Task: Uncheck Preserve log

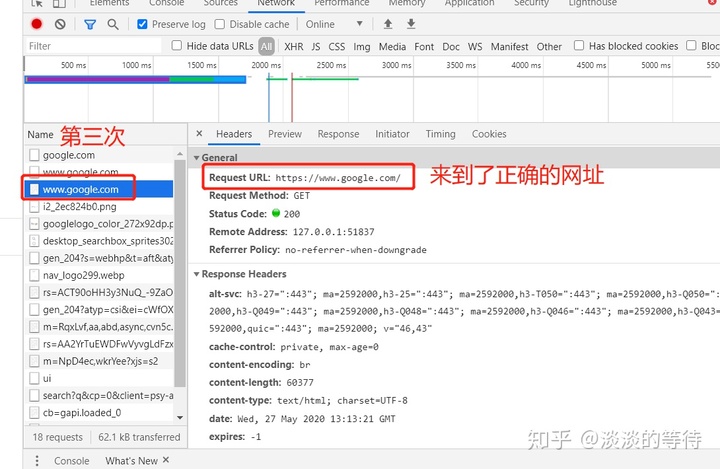Action: click(142, 24)
